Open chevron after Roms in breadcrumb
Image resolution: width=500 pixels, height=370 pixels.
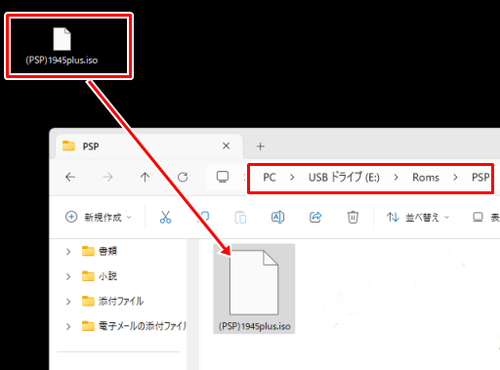(455, 178)
